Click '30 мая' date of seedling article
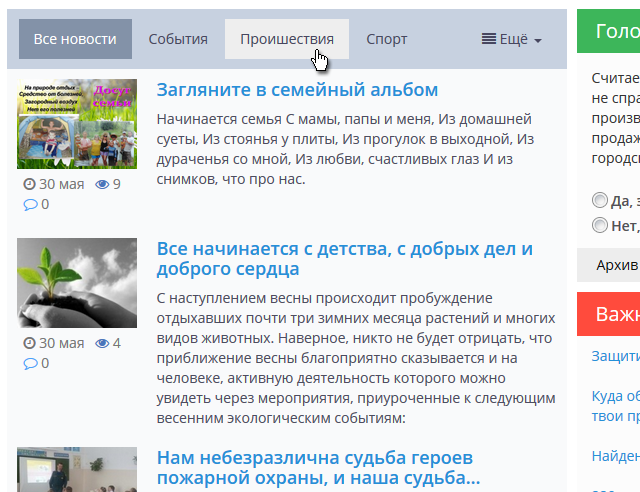This screenshot has width=640, height=492. pyautogui.click(x=62, y=343)
